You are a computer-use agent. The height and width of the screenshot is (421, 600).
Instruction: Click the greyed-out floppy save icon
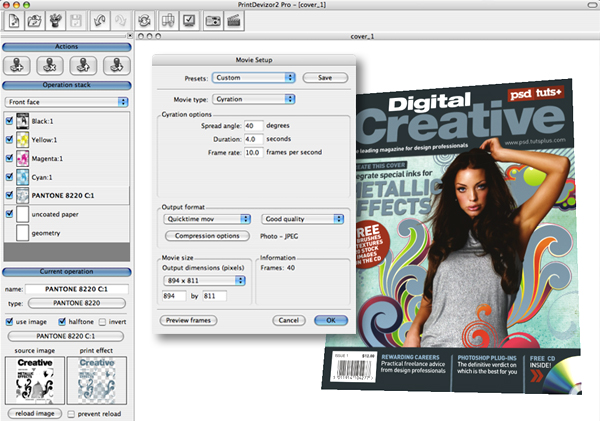[x=76, y=21]
